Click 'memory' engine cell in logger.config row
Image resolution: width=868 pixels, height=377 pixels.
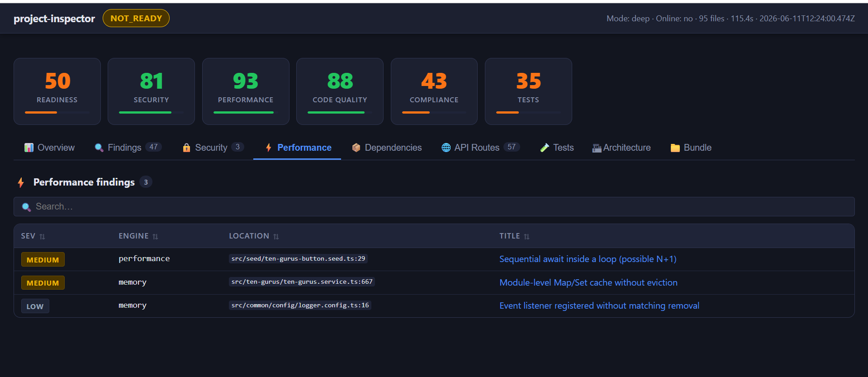point(133,305)
